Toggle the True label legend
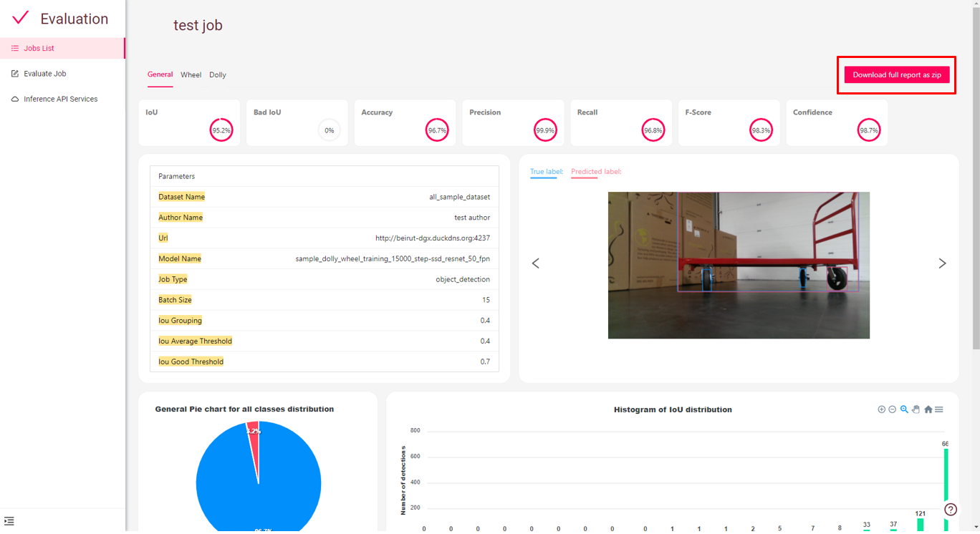The height and width of the screenshot is (534, 980). 547,172
